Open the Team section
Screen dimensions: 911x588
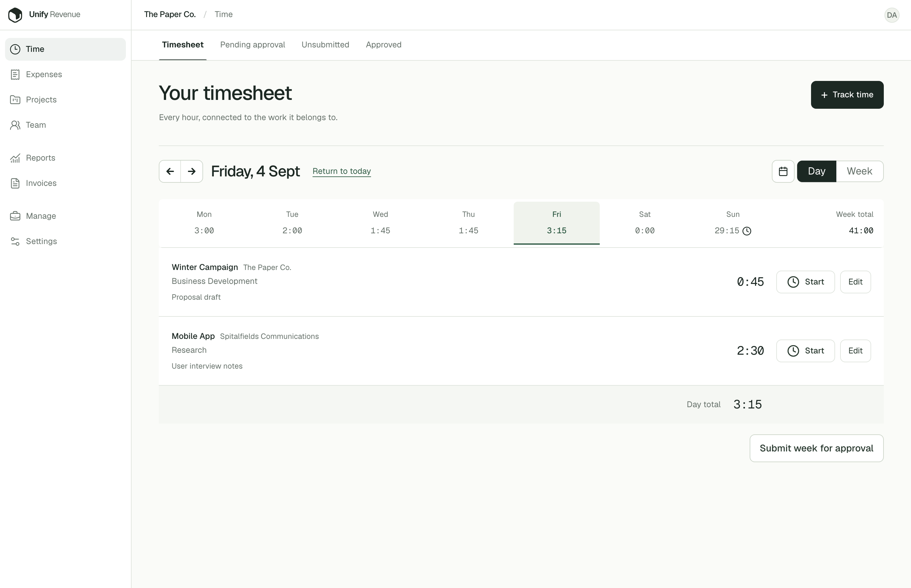65,125
